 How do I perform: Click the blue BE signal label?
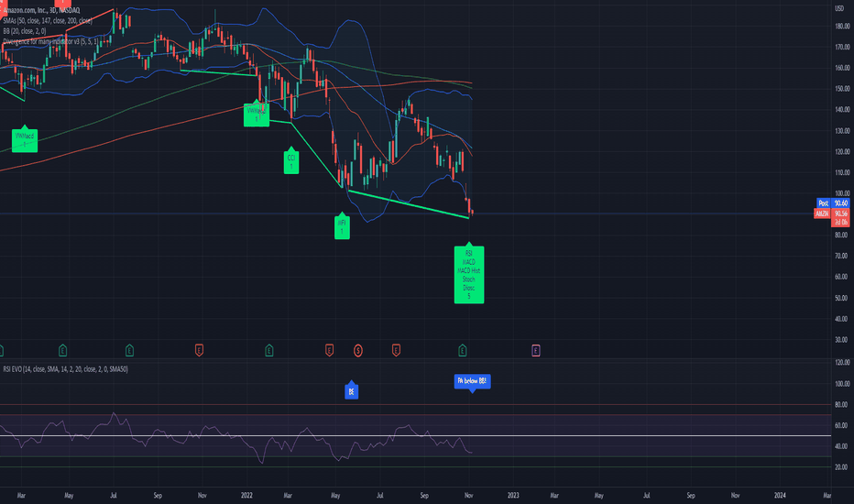coord(351,390)
